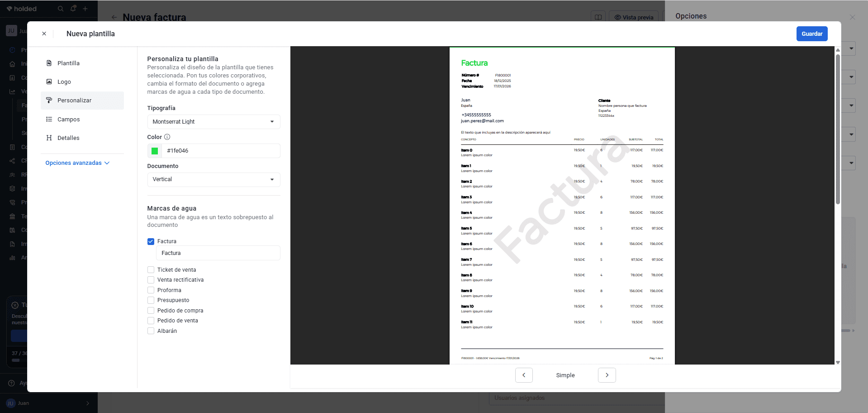868x413 pixels.
Task: Enable the Ticket de venta watermark
Action: tap(151, 269)
